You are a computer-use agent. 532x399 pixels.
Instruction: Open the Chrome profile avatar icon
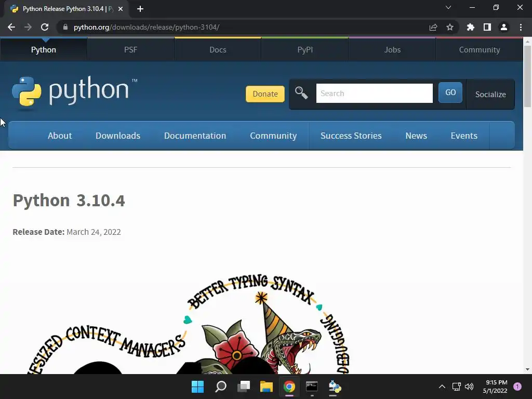[x=504, y=27]
